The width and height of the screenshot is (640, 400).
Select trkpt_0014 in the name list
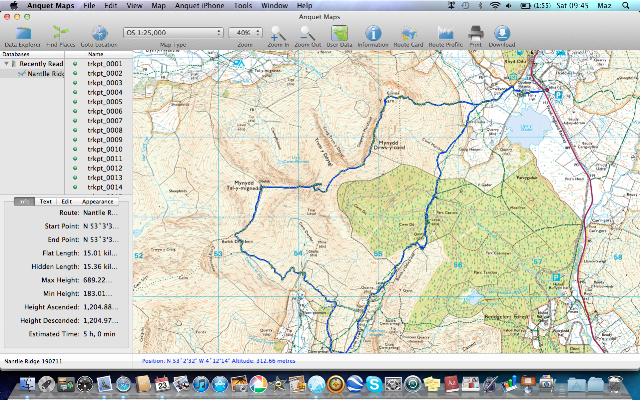coord(104,187)
